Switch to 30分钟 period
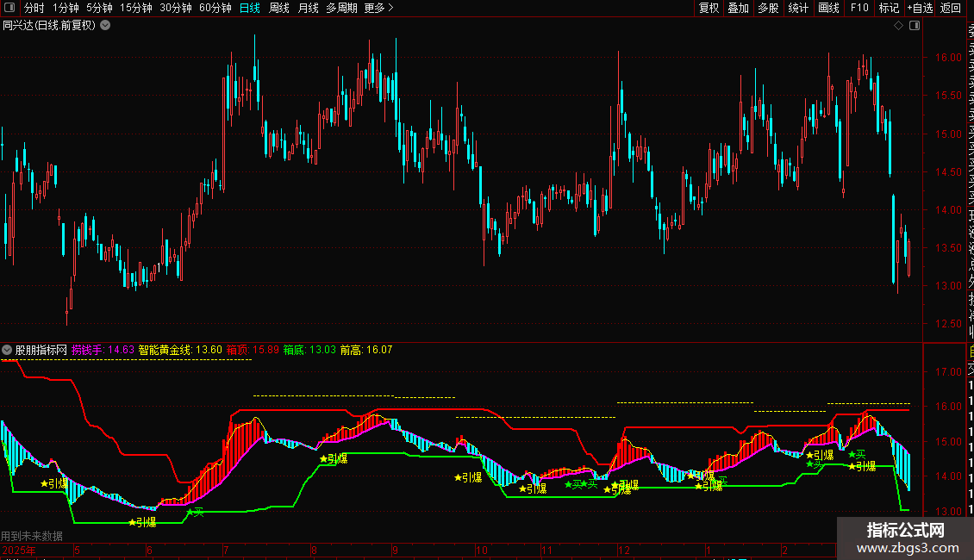 point(176,8)
